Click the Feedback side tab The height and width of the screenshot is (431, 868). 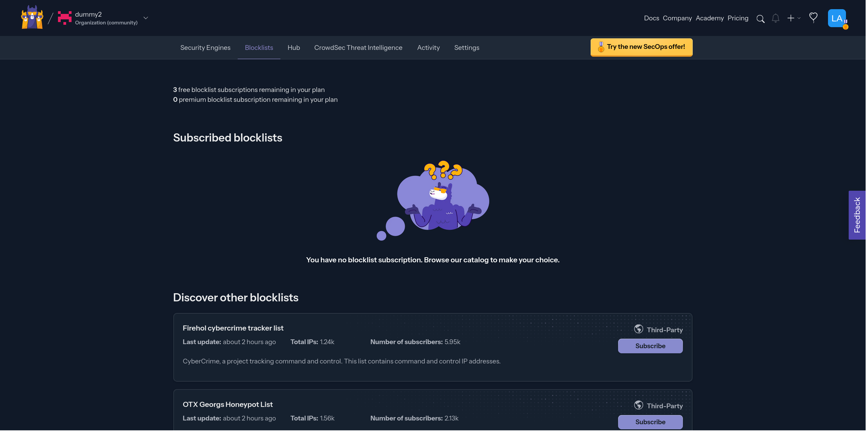[x=858, y=215]
